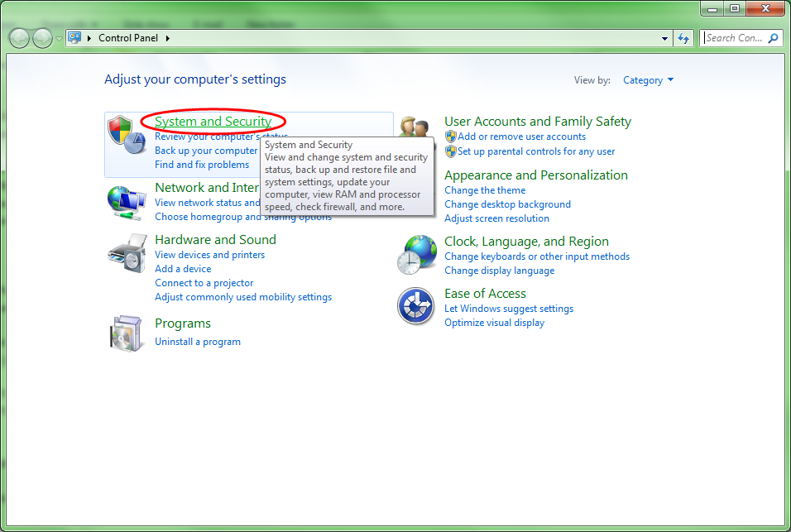This screenshot has height=532, width=791.
Task: Click Change display language link
Action: [500, 271]
